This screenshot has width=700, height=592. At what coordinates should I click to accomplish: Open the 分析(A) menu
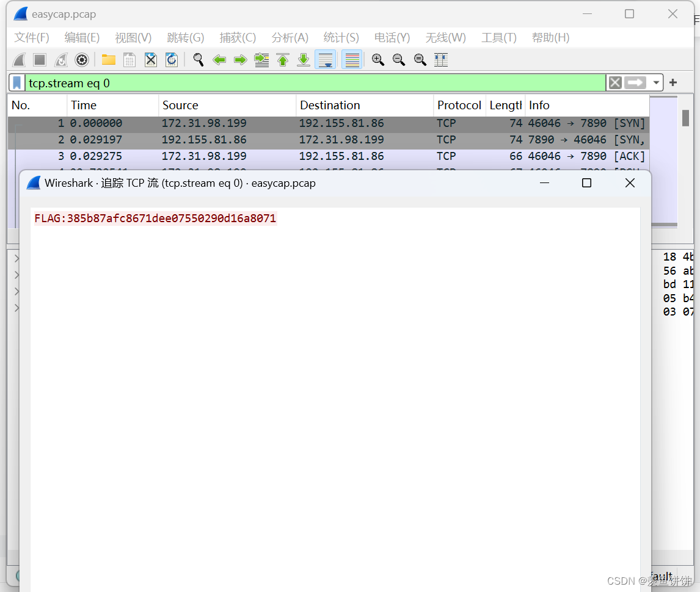[290, 37]
